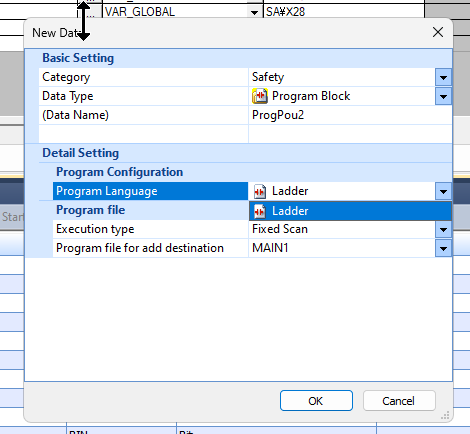470x434 pixels.
Task: Close the New Data dialog
Action: [438, 32]
